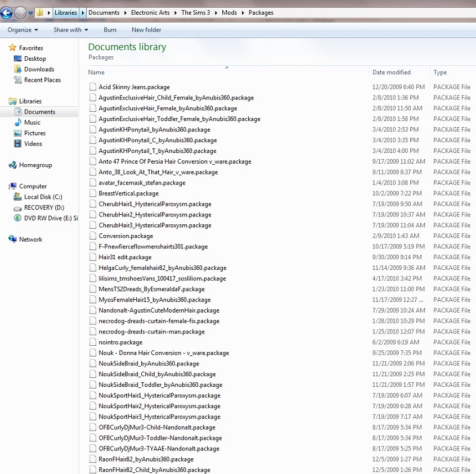The height and width of the screenshot is (474, 476).
Task: Select Nandonalt-AgustinCuteModernHair.package file
Action: tap(159, 310)
